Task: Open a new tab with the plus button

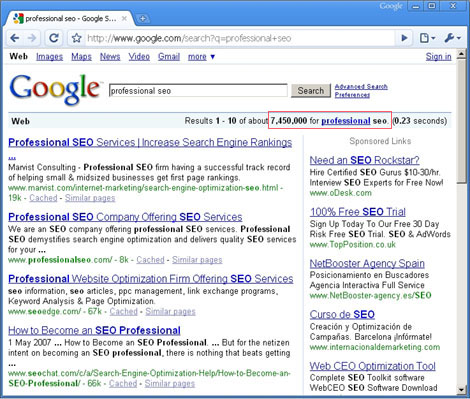Action: pyautogui.click(x=143, y=19)
